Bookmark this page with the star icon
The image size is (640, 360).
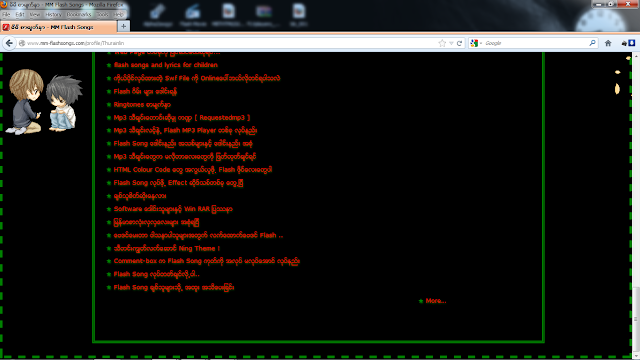pos(442,43)
